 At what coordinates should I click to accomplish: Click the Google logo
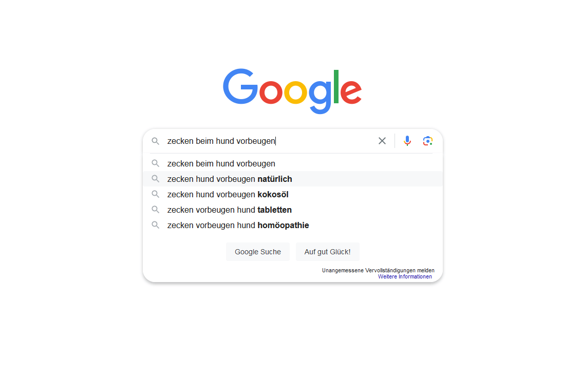[292, 91]
